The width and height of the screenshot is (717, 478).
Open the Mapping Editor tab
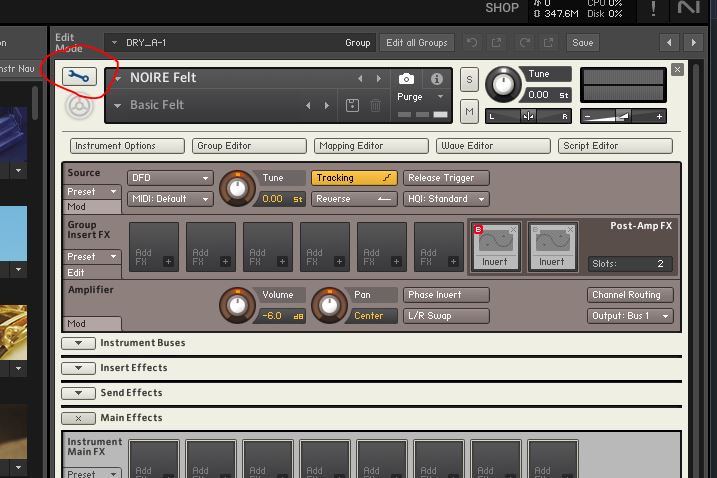click(363, 146)
